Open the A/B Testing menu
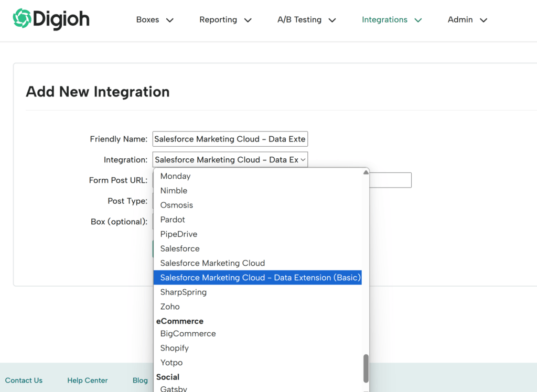Screen dimensions: 537x392 (306, 20)
